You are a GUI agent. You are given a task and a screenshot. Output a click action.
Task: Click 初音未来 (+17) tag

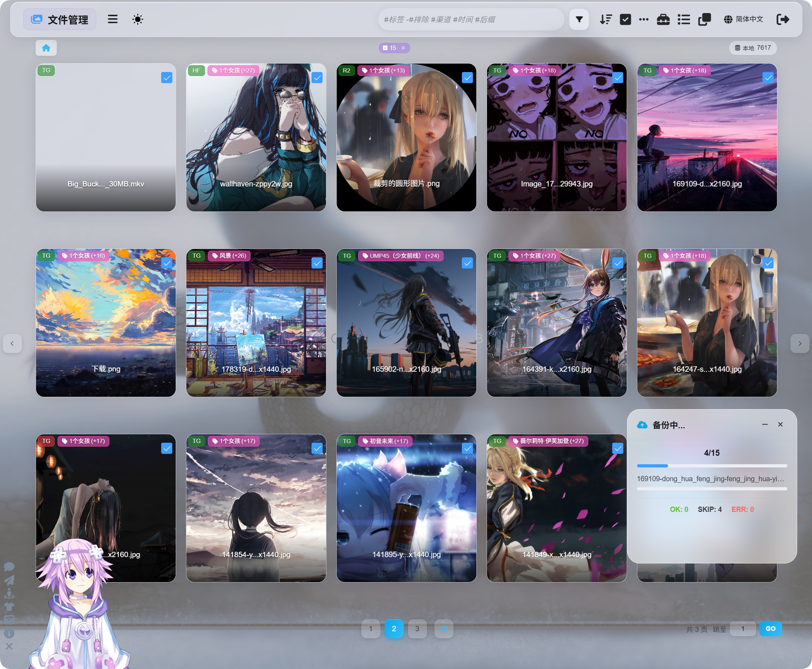click(x=385, y=441)
